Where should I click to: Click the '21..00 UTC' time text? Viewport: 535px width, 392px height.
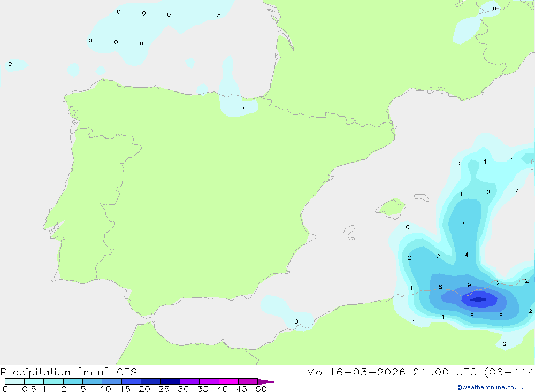(x=446, y=372)
